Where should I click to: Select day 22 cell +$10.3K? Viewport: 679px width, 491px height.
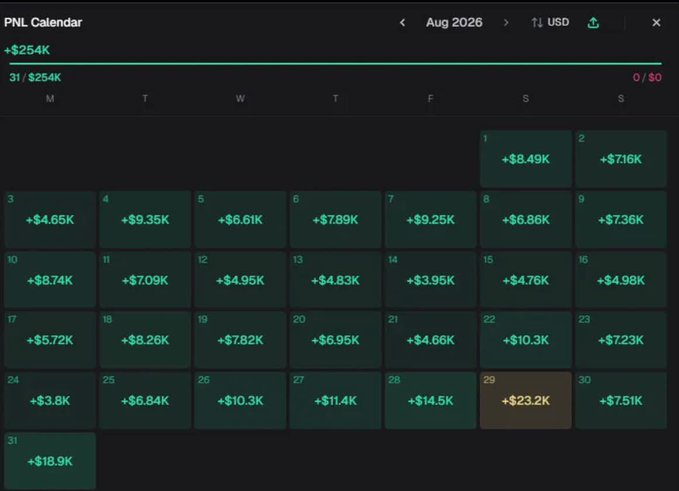click(x=526, y=340)
